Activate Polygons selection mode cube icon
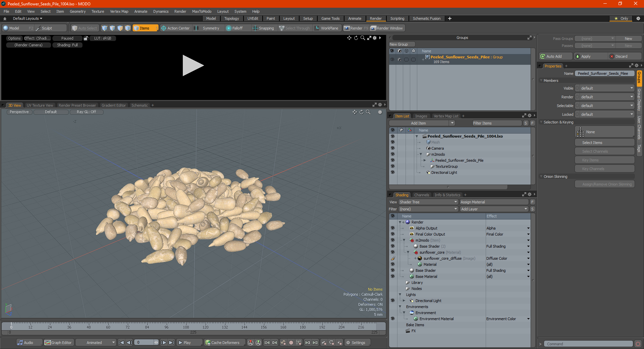Screen dimensions: 644x349 [x=120, y=28]
